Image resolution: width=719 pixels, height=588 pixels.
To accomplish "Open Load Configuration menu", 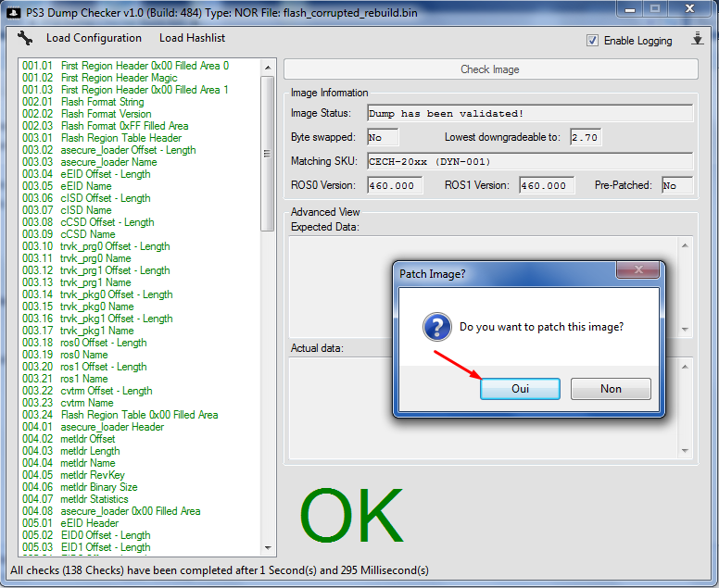I will point(94,38).
